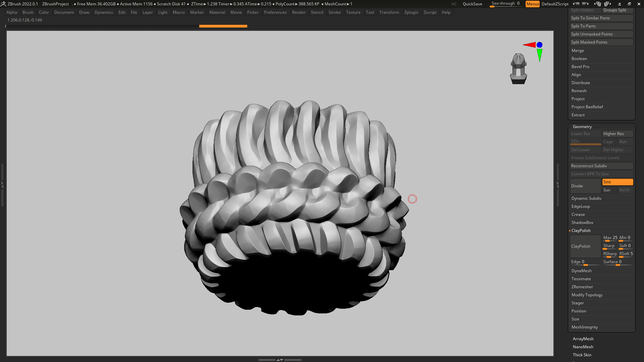Click the blue Z-axis dot on gizmo
The height and width of the screenshot is (362, 644).
tap(539, 45)
